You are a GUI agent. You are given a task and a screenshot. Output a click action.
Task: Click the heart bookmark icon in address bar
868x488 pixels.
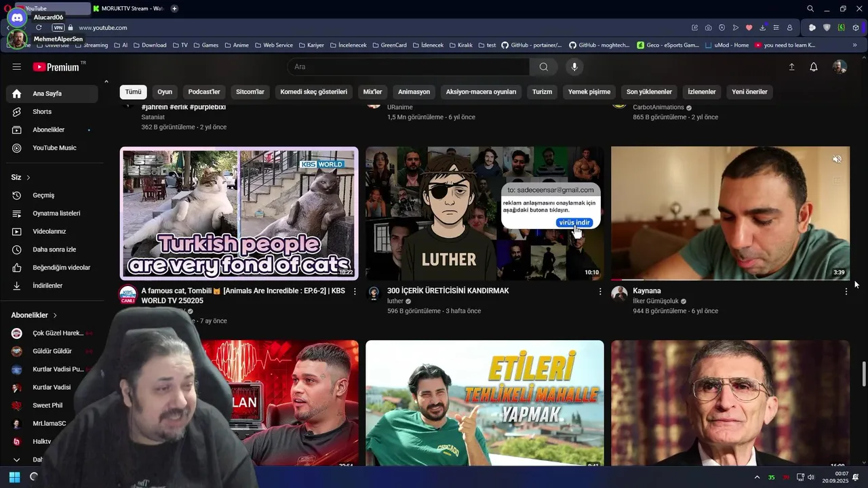(x=749, y=28)
